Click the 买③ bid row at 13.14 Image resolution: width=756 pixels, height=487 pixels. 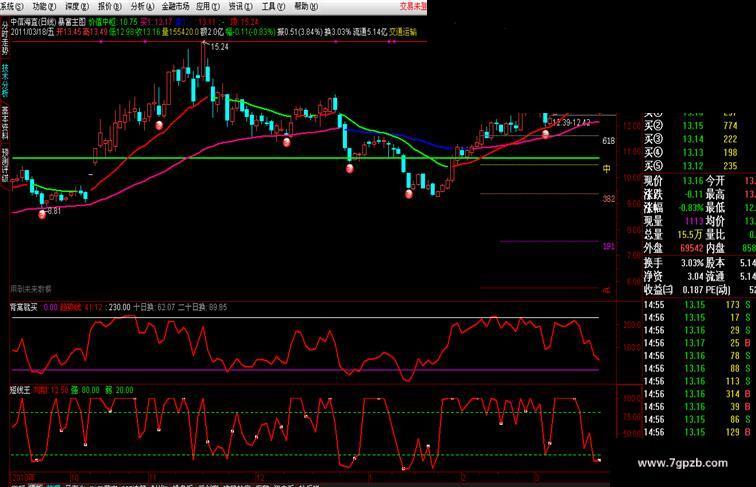690,139
